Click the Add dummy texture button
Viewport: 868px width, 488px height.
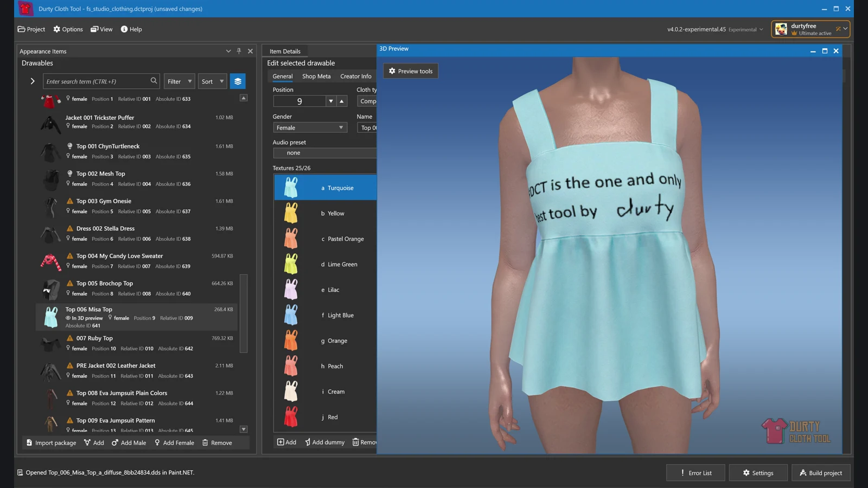(x=324, y=442)
